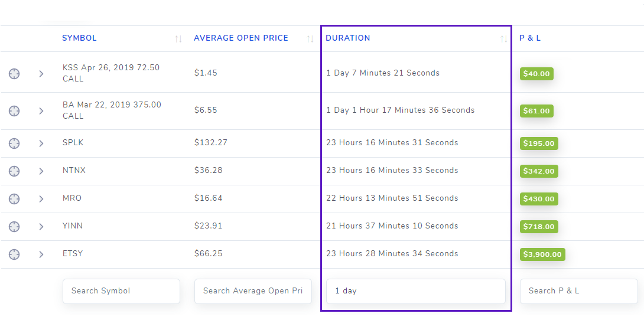Click the Search P & L field

pos(578,291)
